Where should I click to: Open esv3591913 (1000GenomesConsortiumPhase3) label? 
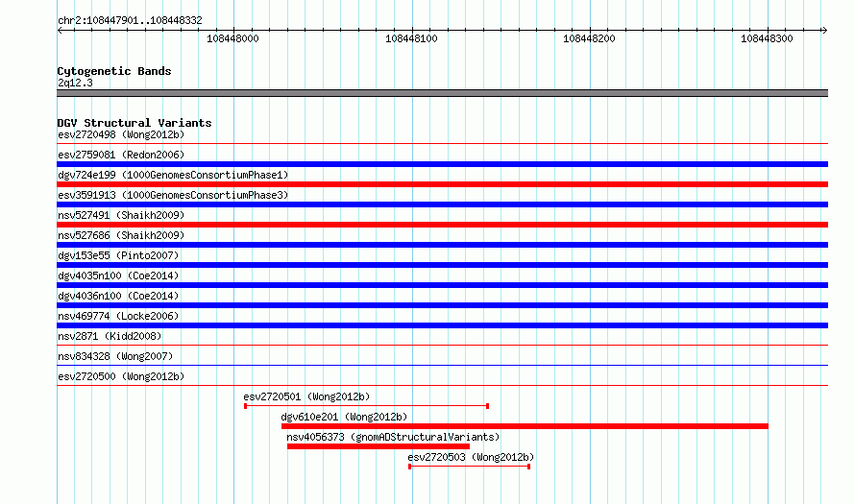pos(173,195)
